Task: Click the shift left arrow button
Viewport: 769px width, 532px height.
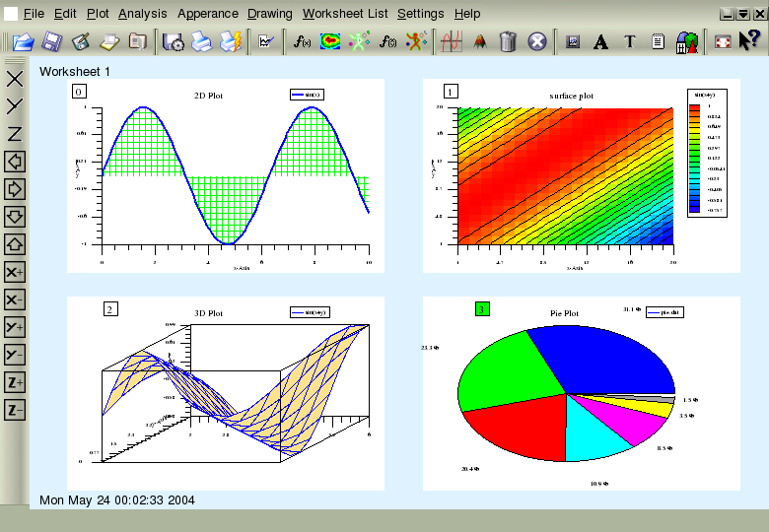Action: click(15, 162)
